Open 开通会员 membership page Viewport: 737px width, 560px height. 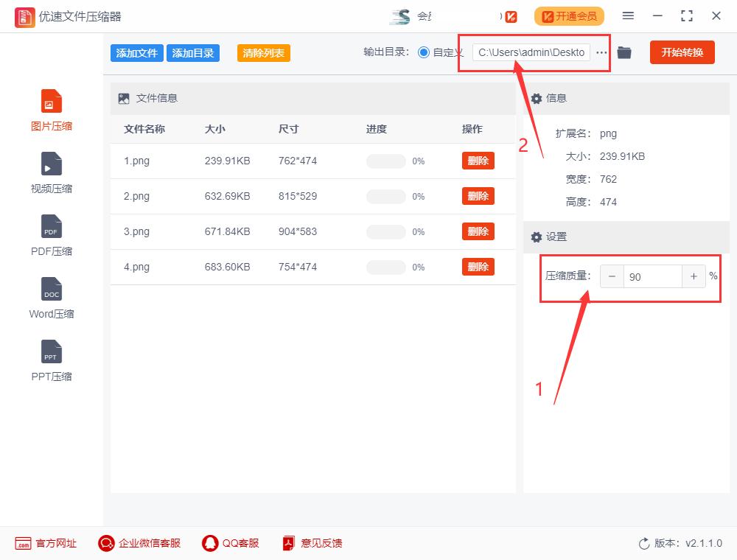point(569,15)
